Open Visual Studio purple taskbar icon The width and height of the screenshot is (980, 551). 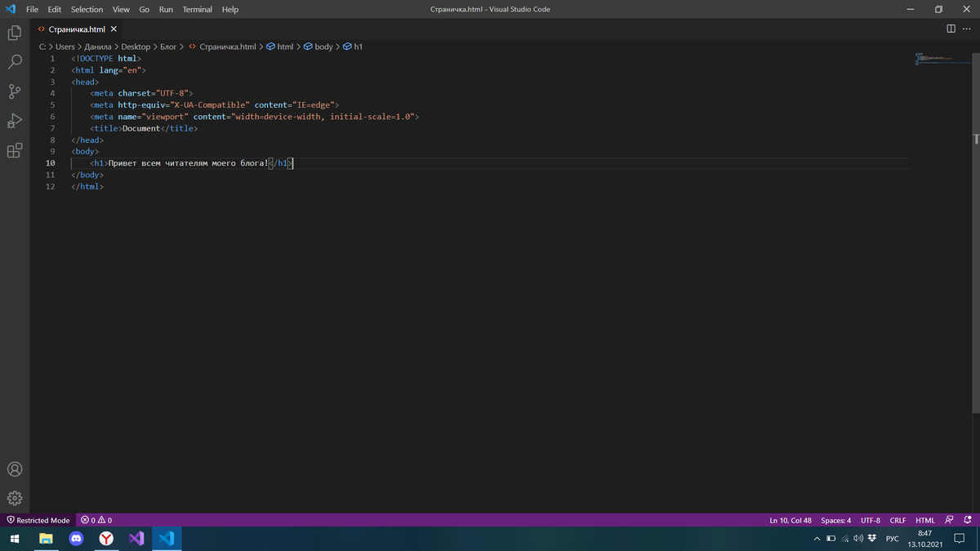point(136,539)
